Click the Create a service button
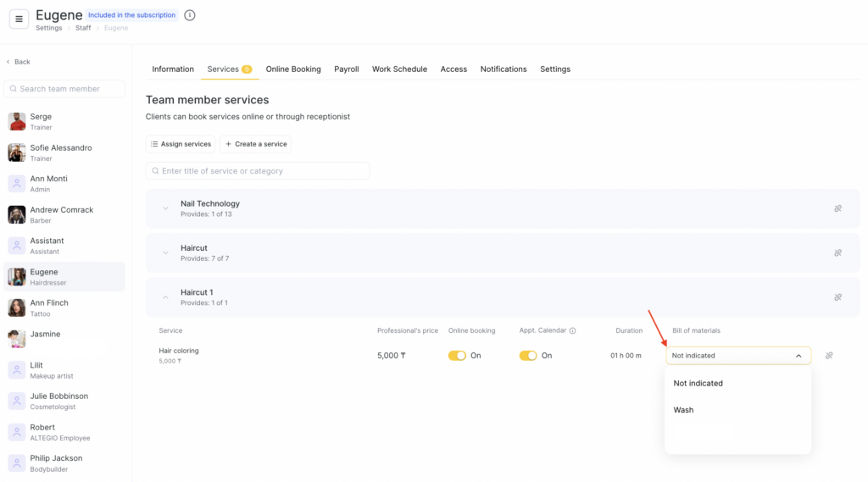868x482 pixels. point(255,144)
